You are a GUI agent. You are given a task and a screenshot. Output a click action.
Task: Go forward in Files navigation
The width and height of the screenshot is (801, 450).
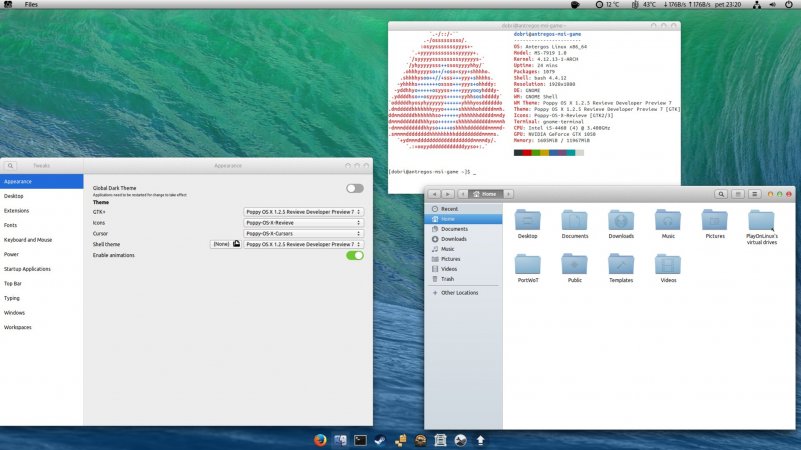tap(447, 194)
